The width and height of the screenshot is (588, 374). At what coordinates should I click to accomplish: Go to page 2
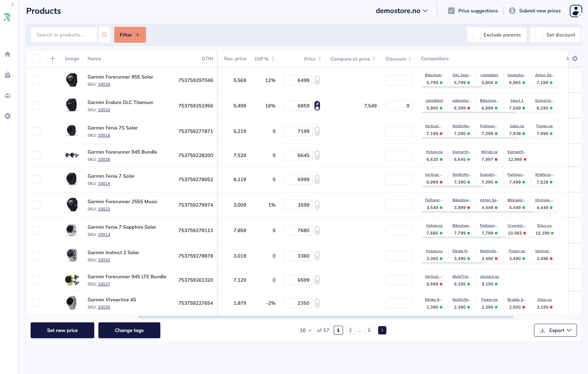tap(350, 330)
